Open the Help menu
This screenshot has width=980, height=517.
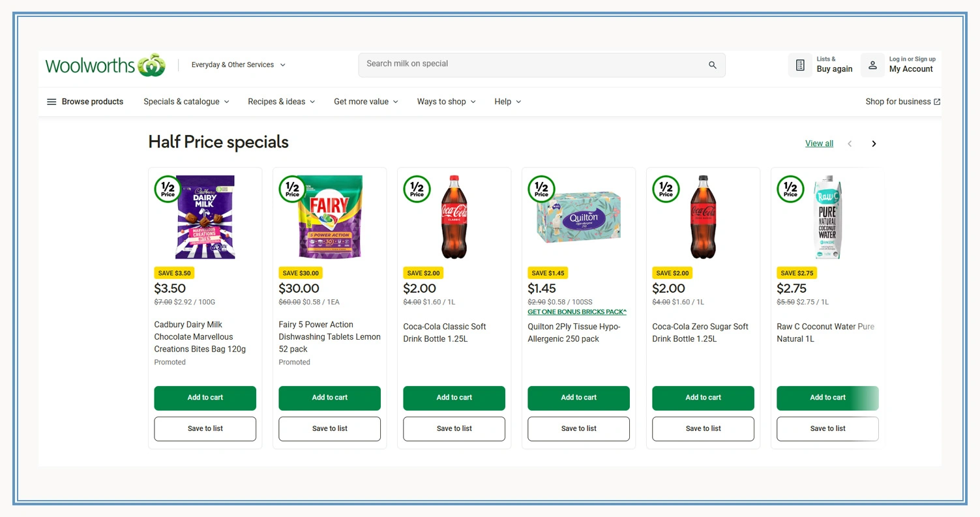pos(507,102)
